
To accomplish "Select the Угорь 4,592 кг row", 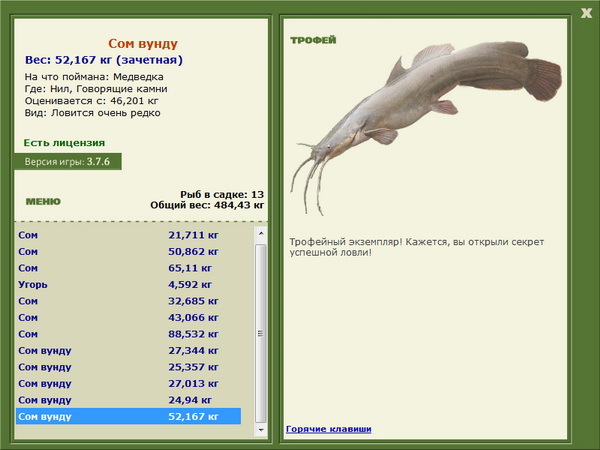I will tap(128, 284).
